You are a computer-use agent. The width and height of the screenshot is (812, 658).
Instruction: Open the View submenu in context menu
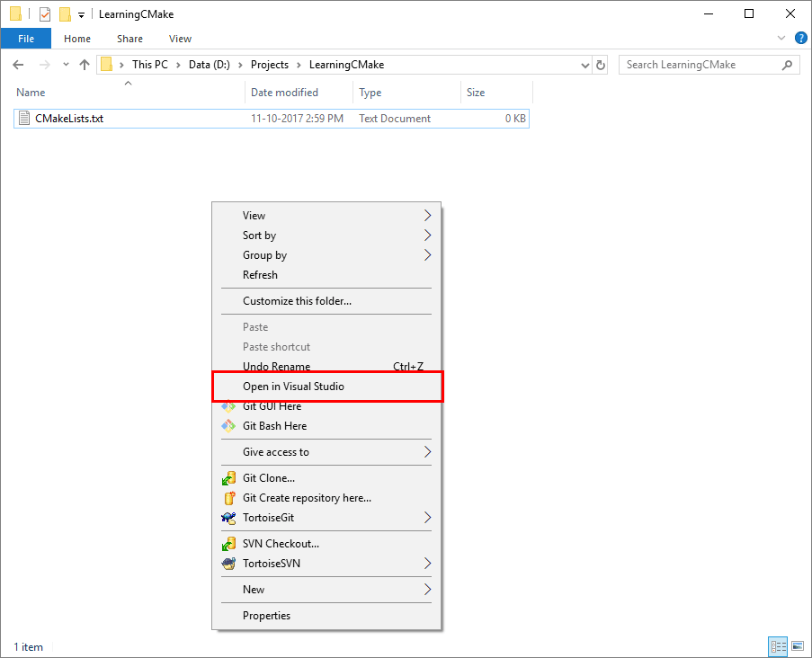point(326,216)
